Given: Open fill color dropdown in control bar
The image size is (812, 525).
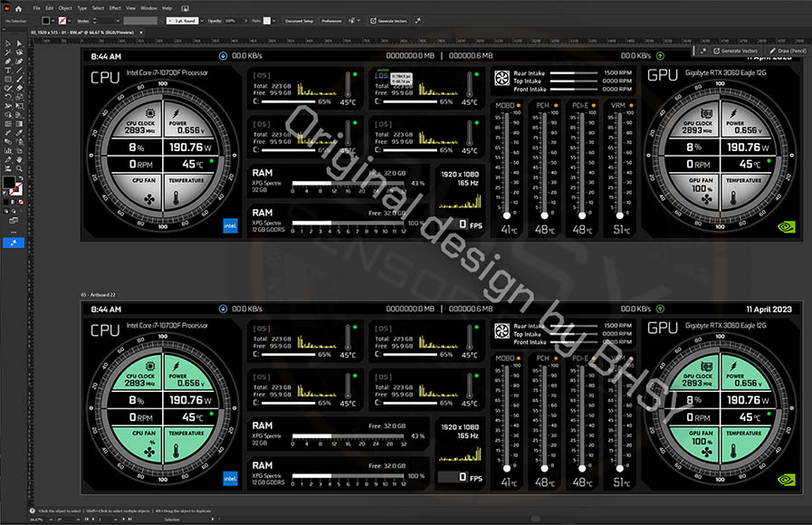Looking at the screenshot, I should point(53,21).
